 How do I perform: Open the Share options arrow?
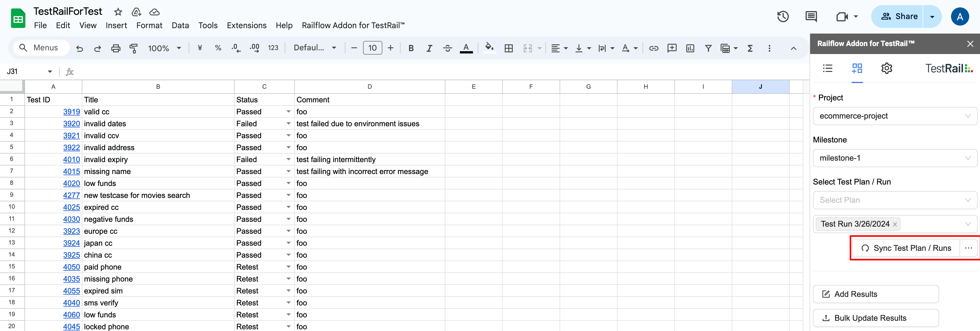point(932,16)
